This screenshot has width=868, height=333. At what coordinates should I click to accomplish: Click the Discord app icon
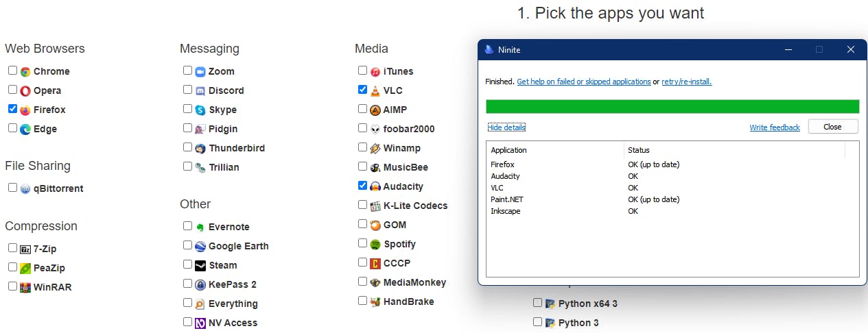tap(200, 90)
